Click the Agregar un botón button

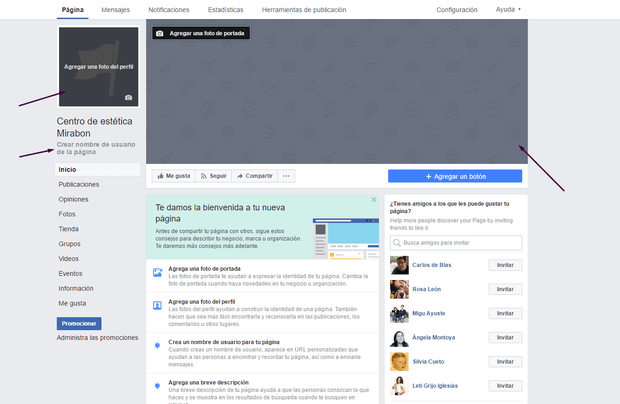(x=455, y=176)
